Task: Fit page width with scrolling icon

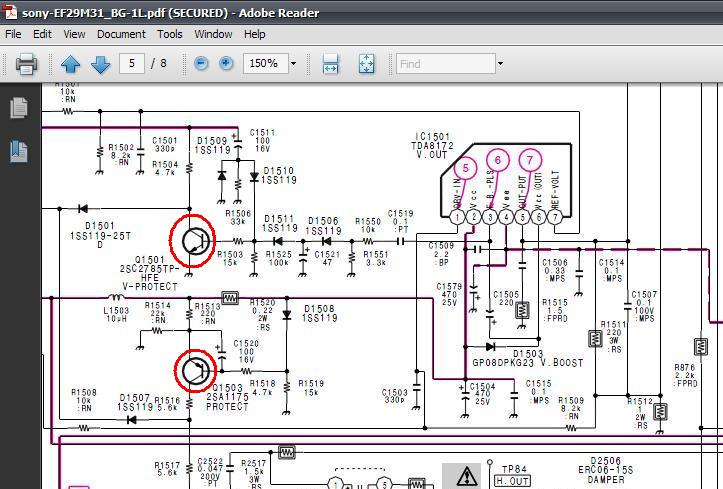Action: click(x=331, y=64)
